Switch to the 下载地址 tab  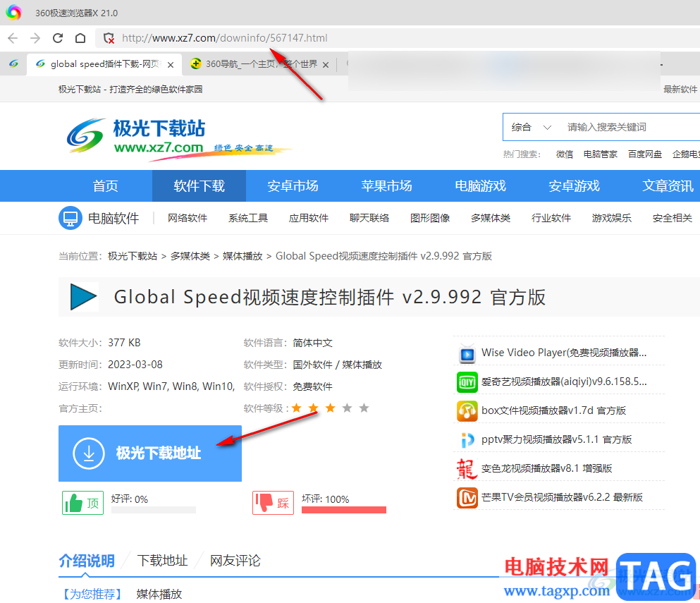click(162, 561)
